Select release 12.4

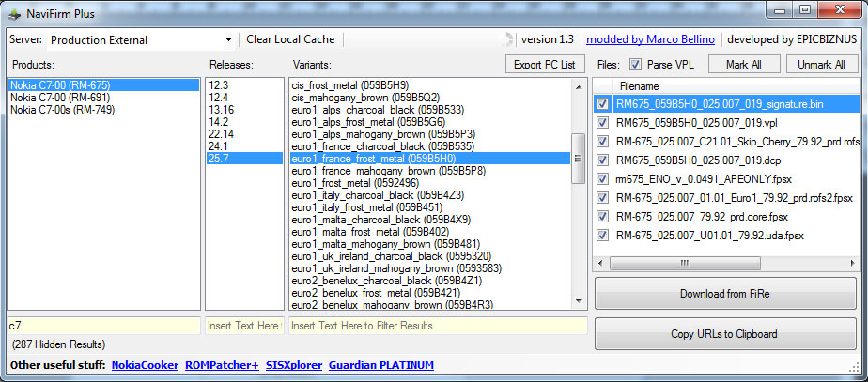coord(244,98)
